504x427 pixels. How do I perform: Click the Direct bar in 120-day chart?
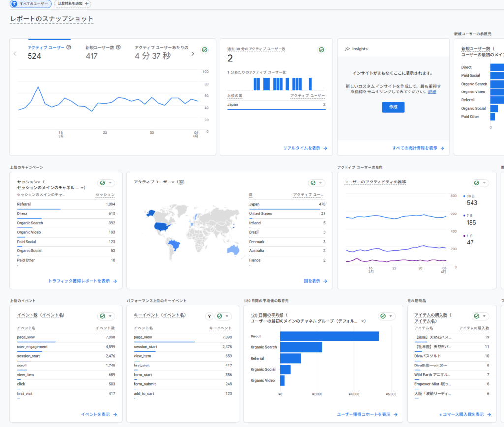(329, 336)
